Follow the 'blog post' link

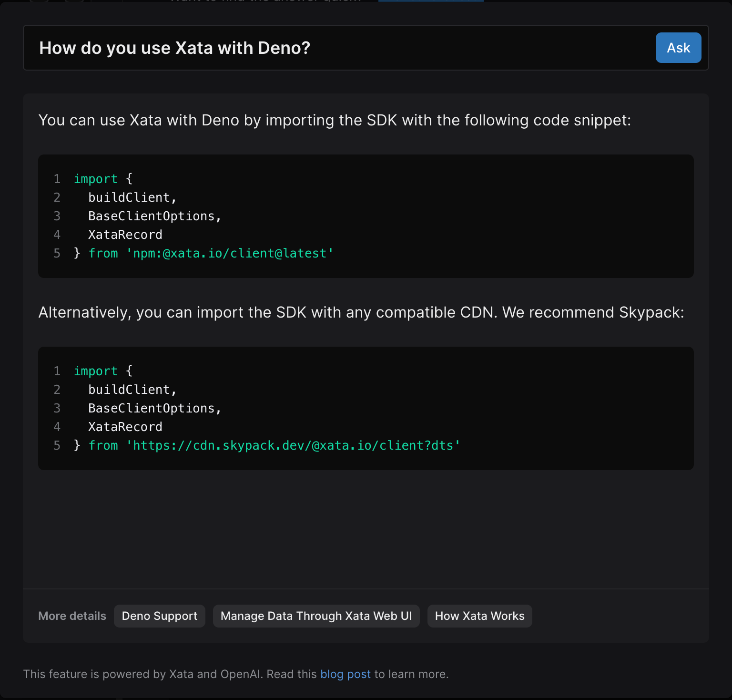click(x=345, y=674)
